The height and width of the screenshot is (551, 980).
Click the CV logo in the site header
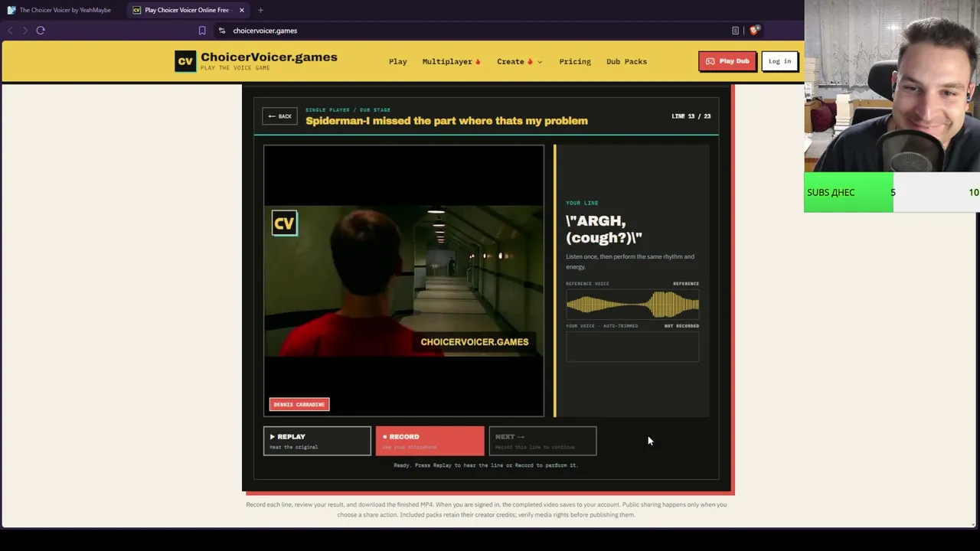click(185, 61)
